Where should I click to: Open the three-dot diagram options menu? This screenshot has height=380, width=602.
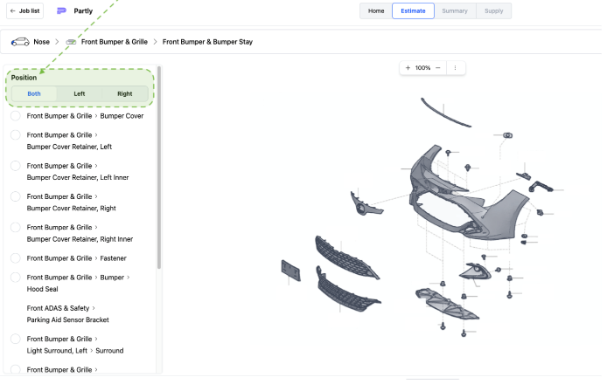pyautogui.click(x=455, y=68)
